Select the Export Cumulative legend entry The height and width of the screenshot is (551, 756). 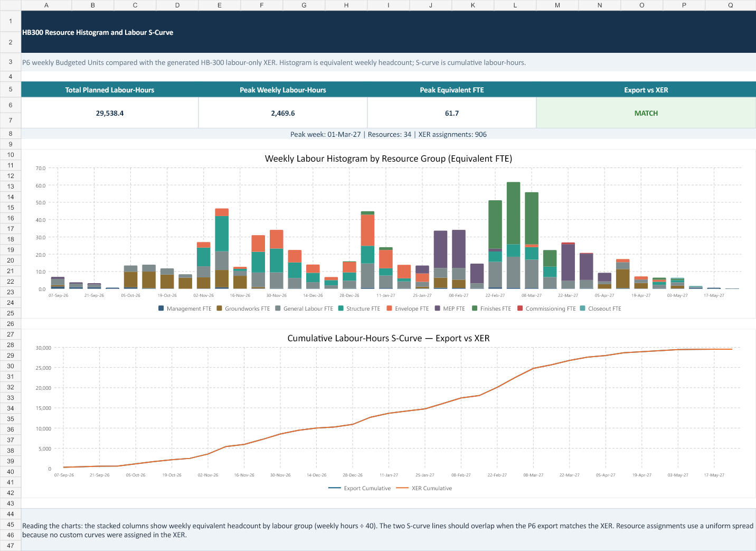360,488
